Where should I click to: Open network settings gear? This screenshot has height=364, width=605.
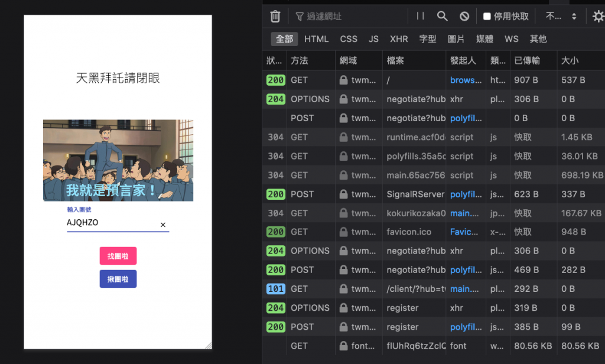[x=599, y=16]
